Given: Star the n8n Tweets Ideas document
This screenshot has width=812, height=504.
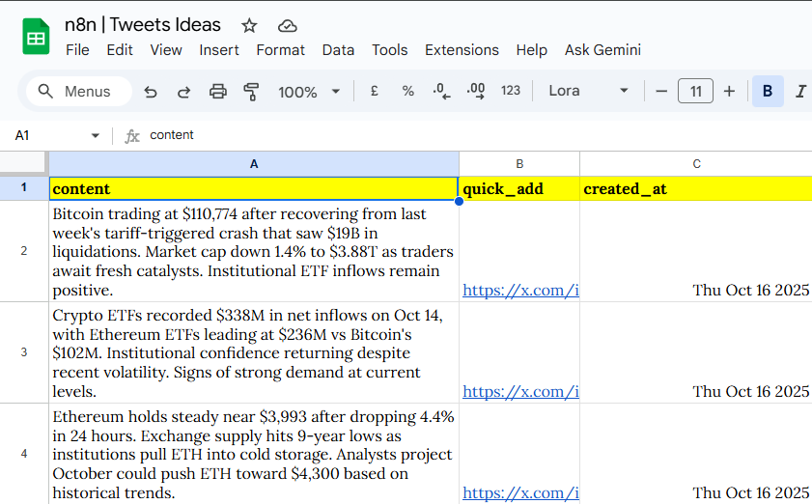Looking at the screenshot, I should (249, 26).
